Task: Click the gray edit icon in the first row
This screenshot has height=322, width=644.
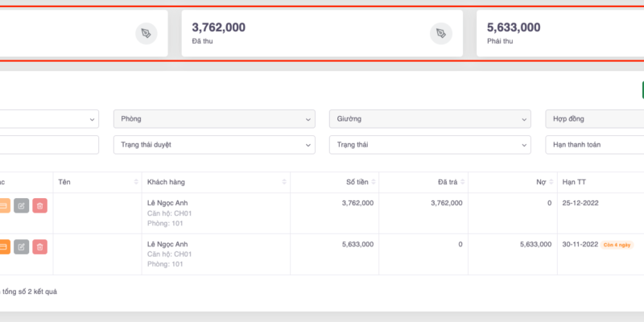Action: (22, 206)
